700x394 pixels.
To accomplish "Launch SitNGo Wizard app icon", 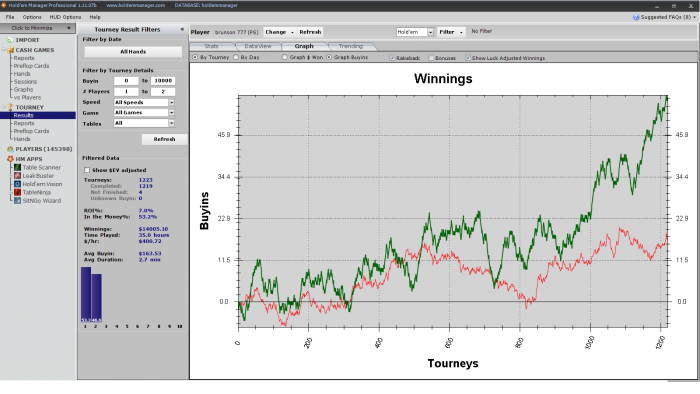I will [17, 201].
